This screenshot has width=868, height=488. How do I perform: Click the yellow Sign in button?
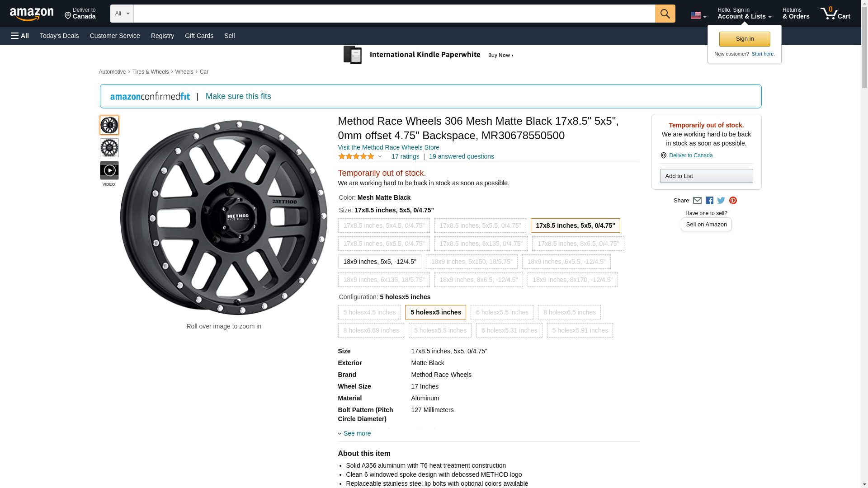(x=744, y=39)
